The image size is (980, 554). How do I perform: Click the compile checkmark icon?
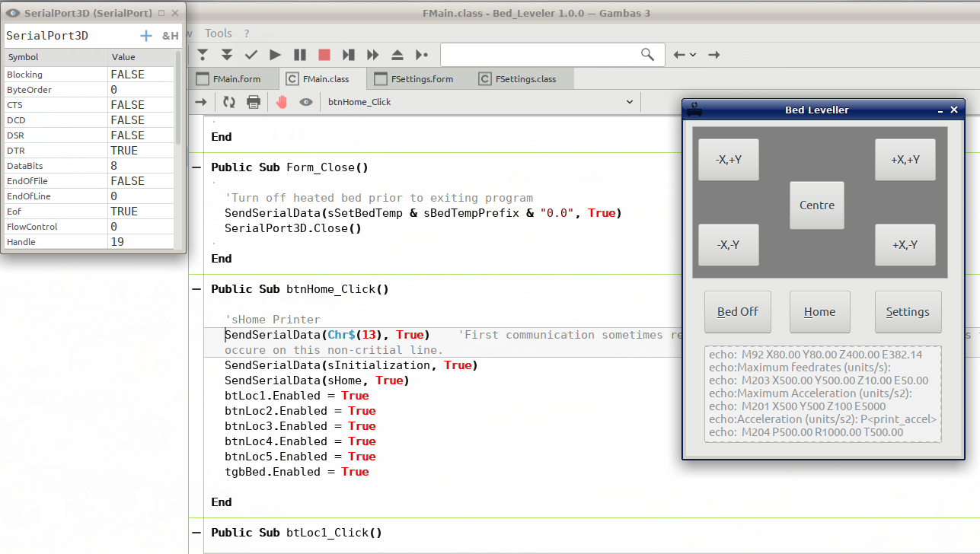coord(251,55)
